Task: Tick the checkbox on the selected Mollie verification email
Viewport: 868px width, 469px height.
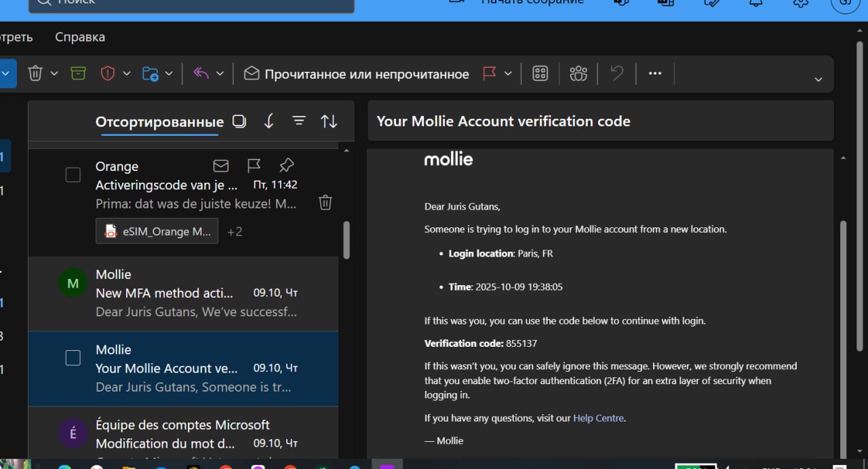Action: click(x=73, y=358)
